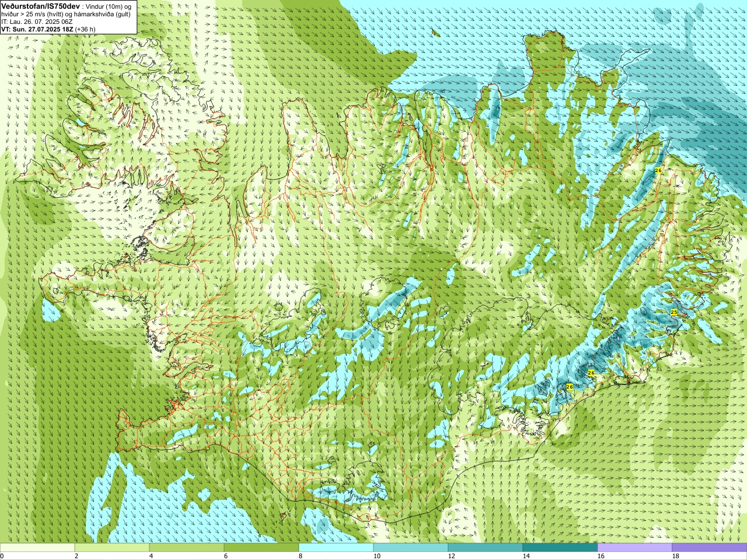Viewport: 747px width, 560px height.
Task: Click legend tick label '4'
Action: click(x=151, y=556)
